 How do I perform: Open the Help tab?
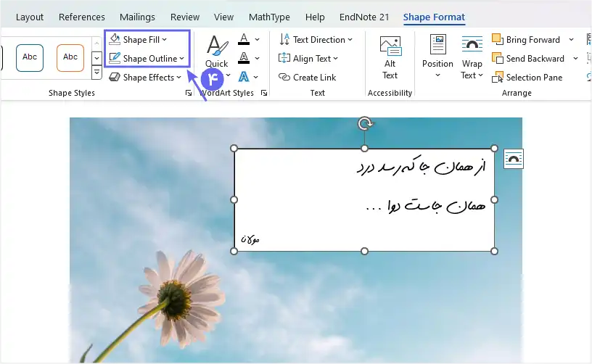click(x=315, y=17)
